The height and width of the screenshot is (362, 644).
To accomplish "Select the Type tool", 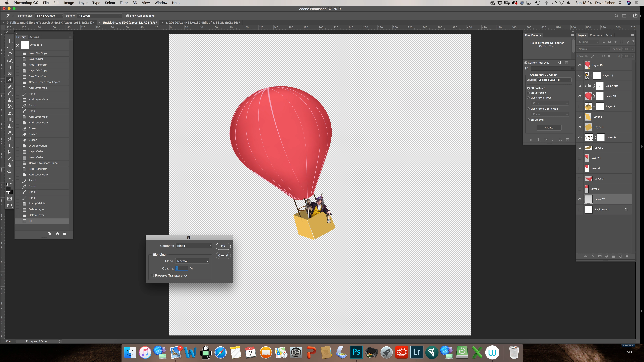I will pyautogui.click(x=10, y=146).
